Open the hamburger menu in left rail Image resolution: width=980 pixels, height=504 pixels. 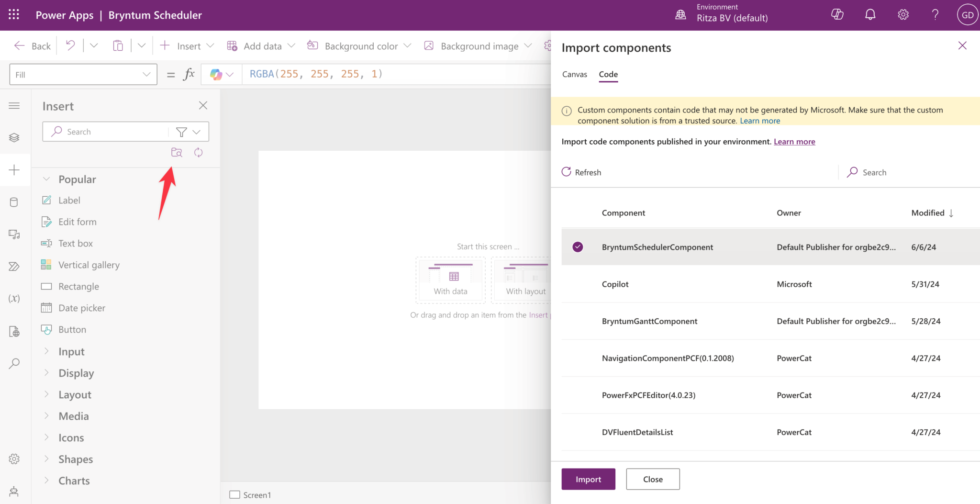click(14, 105)
